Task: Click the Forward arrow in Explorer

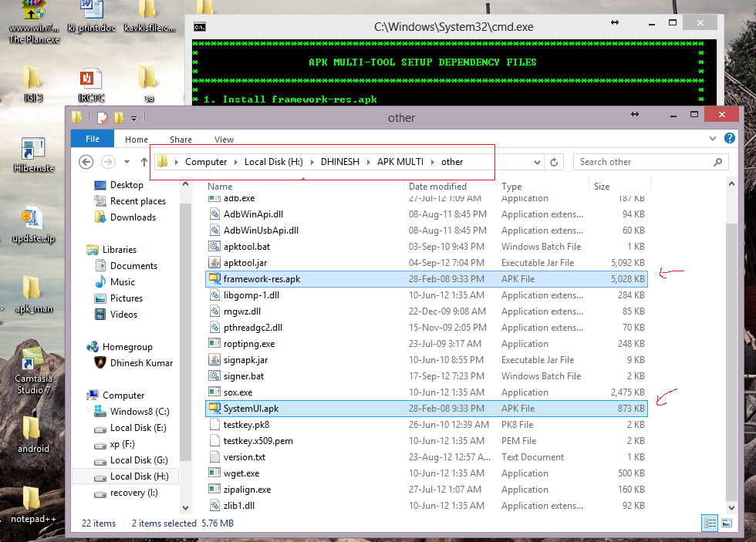Action: (x=108, y=162)
